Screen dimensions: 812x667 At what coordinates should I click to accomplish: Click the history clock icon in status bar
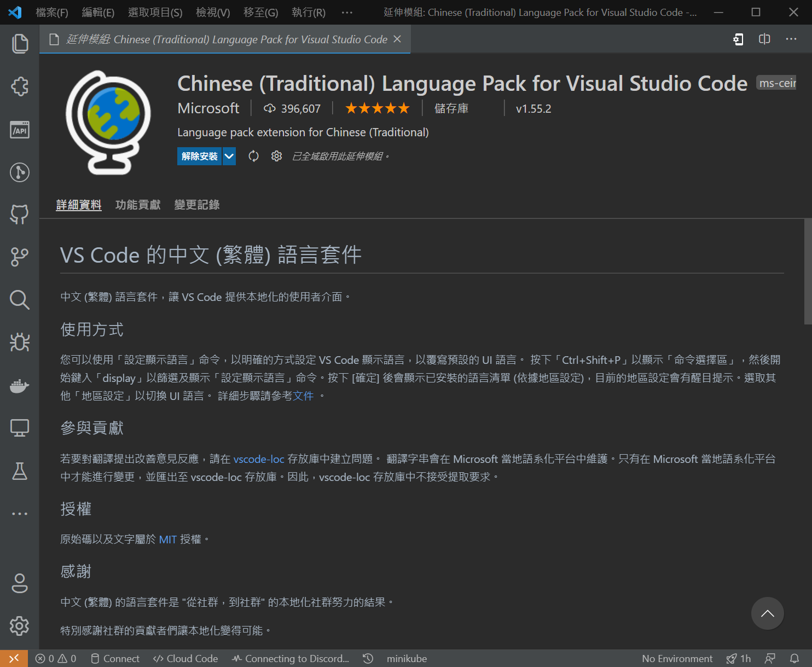click(368, 658)
